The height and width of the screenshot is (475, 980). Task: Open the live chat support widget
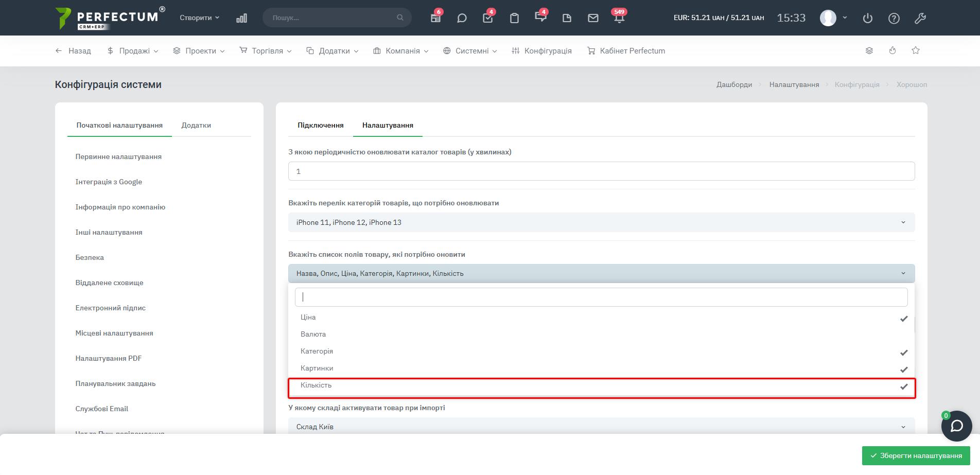click(956, 426)
